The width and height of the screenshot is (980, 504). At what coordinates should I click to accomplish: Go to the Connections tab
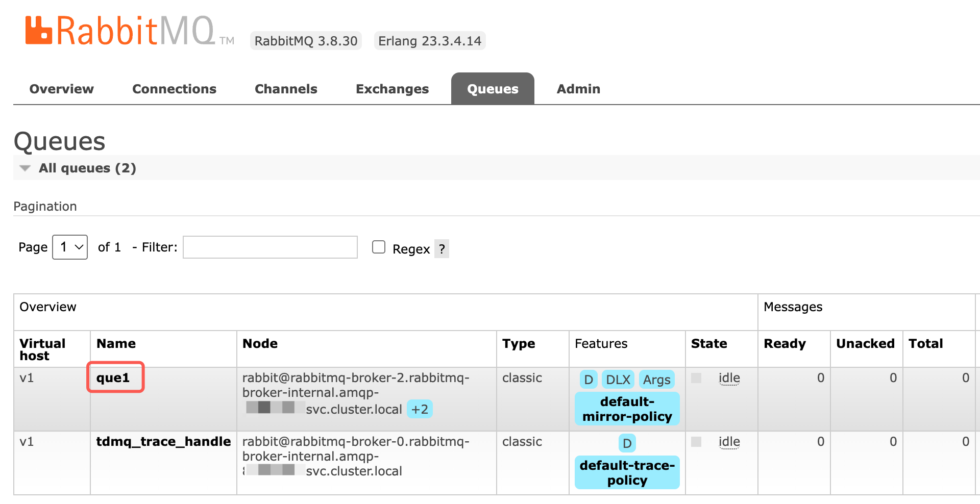174,89
